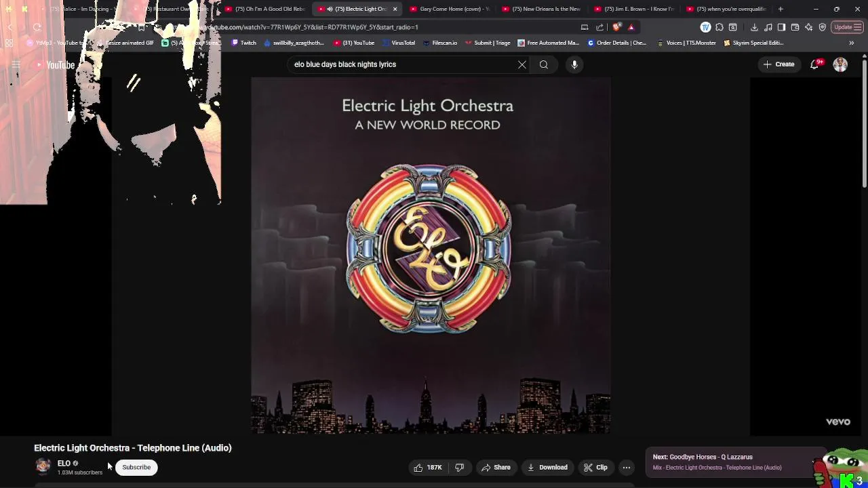
Task: Click the Download button under video
Action: pyautogui.click(x=547, y=467)
